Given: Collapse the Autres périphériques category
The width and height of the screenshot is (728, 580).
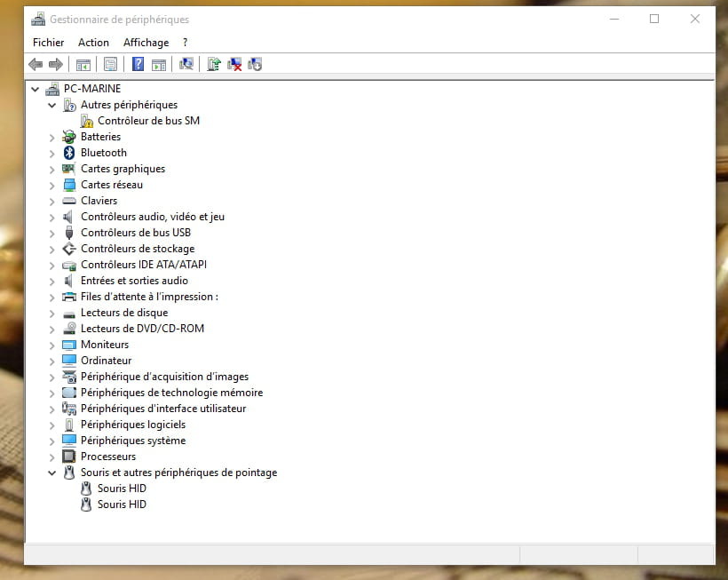Looking at the screenshot, I should 52,105.
